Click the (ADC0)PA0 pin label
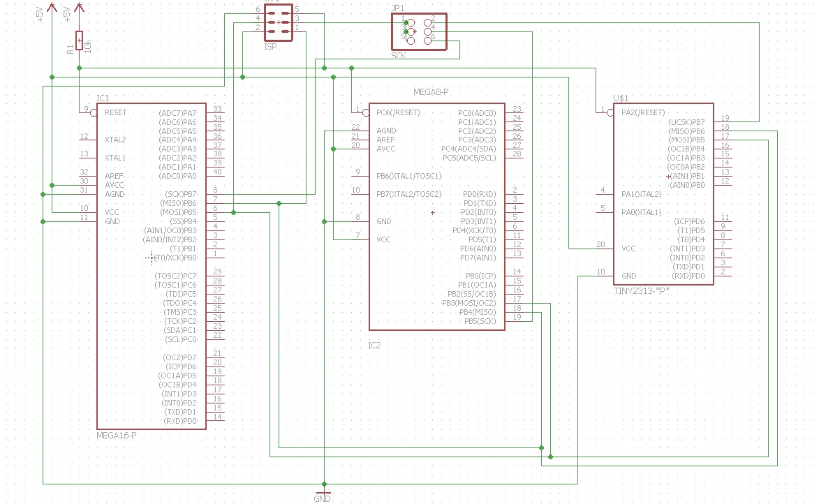 coord(177,176)
